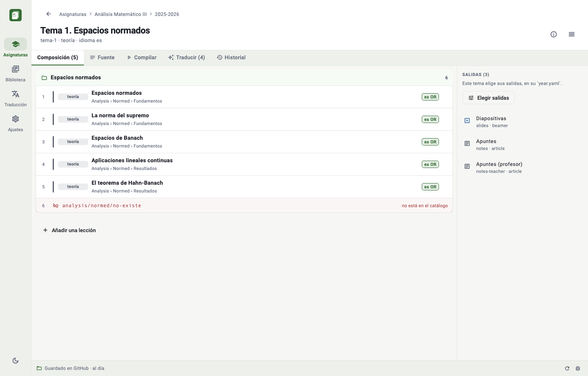Click the refresh icon in status bar

click(567, 368)
